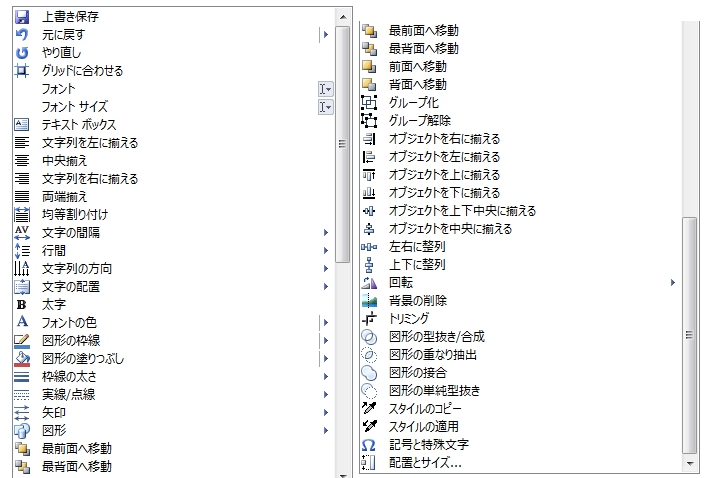
Task: Click the やり直し redo icon
Action: (22, 53)
